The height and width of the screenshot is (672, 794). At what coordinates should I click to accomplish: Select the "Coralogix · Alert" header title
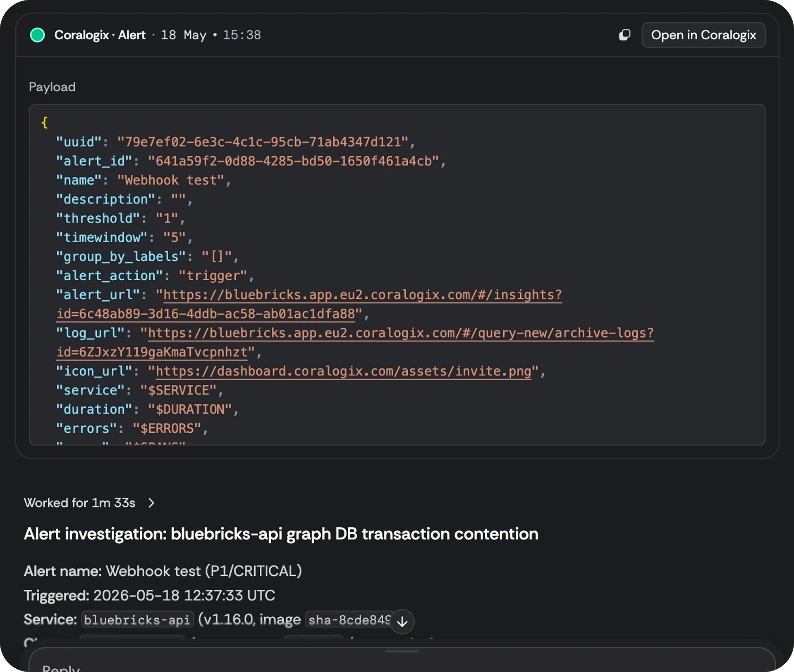pyautogui.click(x=100, y=35)
